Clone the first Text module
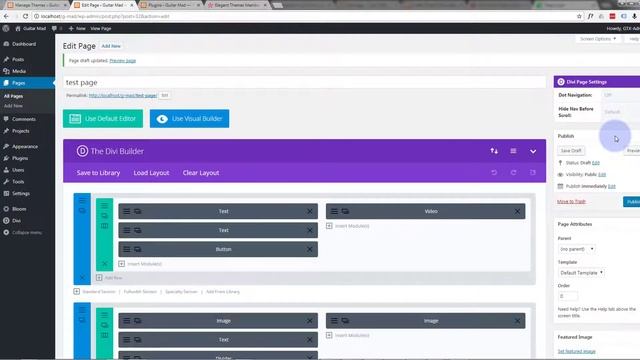The image size is (640, 360). [x=138, y=211]
